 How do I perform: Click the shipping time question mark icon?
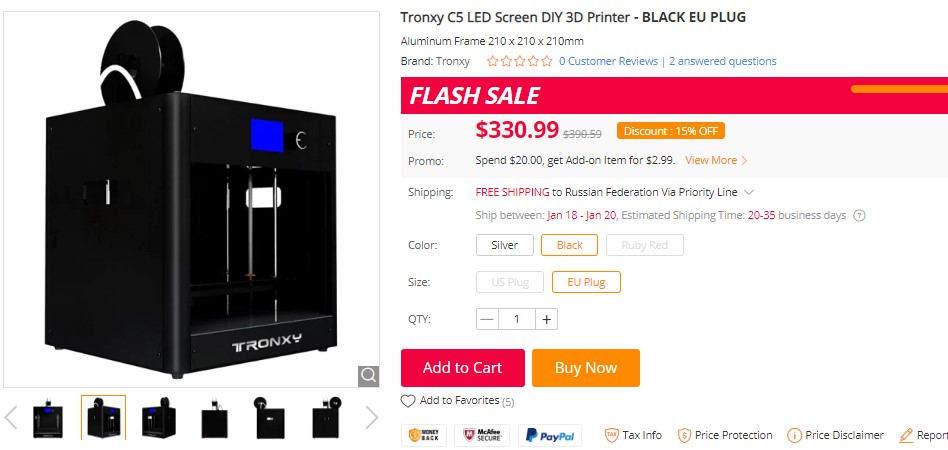click(x=859, y=216)
